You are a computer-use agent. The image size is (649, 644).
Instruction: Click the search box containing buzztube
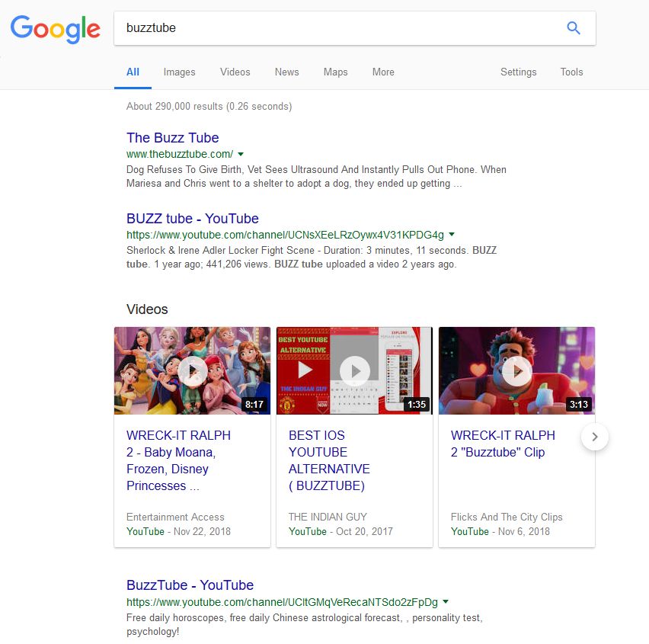[x=340, y=28]
